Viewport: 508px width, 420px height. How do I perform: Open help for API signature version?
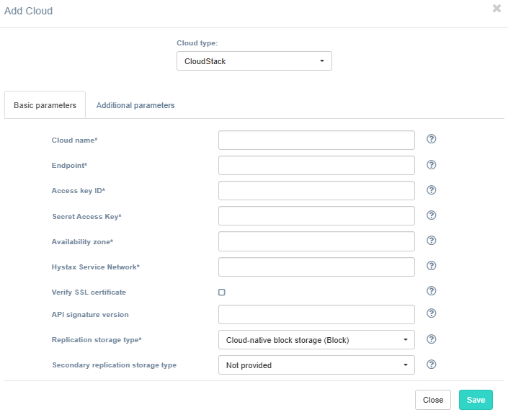point(431,313)
